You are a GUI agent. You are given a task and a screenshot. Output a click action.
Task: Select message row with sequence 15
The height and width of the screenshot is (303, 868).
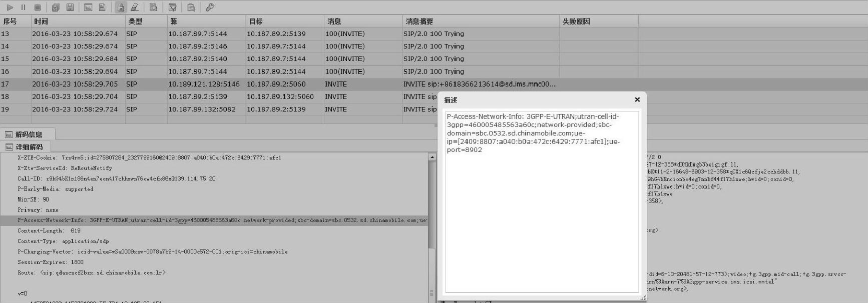click(434, 59)
